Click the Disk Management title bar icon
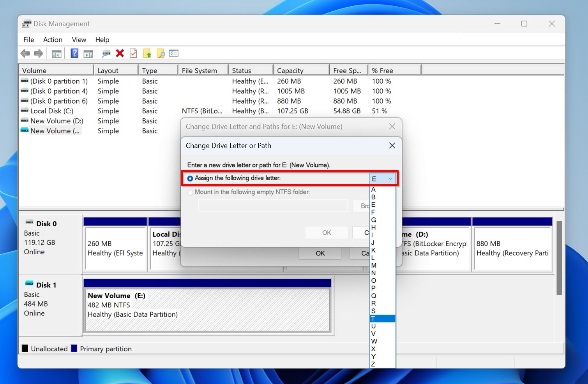Image resolution: width=588 pixels, height=384 pixels. (x=26, y=24)
